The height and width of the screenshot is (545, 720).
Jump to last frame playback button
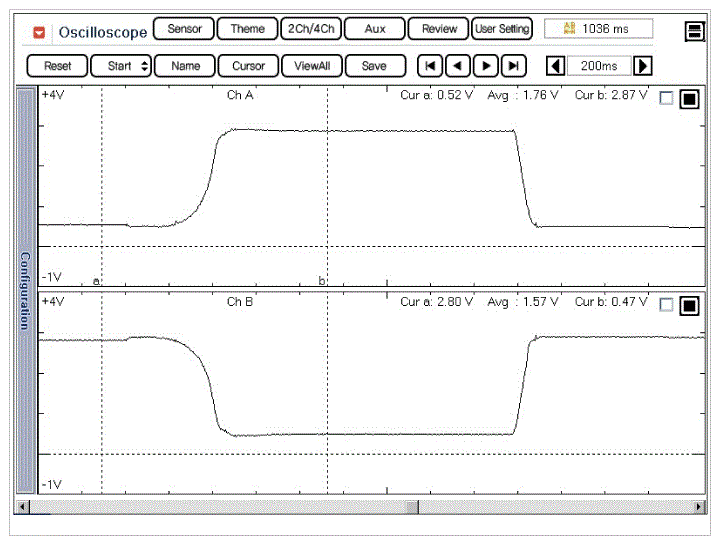[513, 66]
